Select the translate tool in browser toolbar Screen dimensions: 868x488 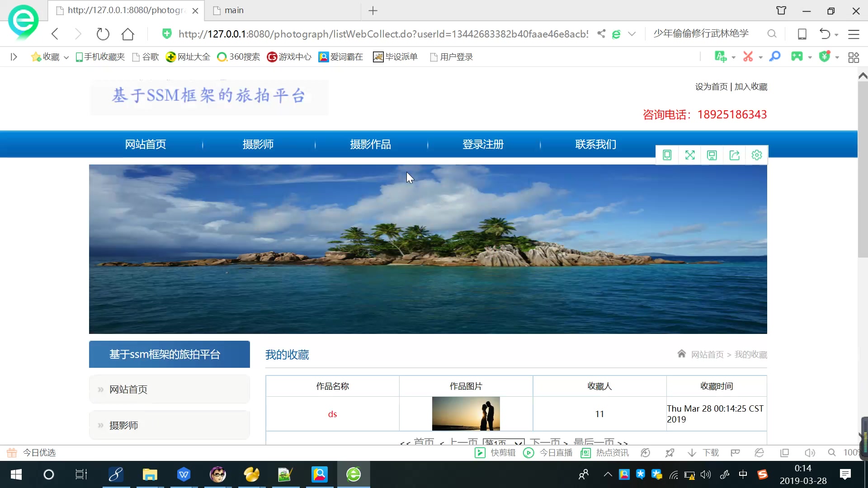[721, 56]
